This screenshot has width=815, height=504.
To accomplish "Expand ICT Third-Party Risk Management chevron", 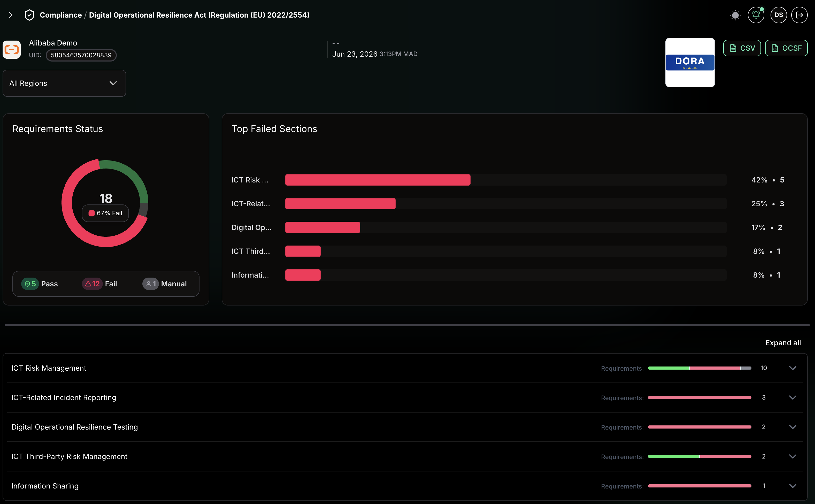I will (x=793, y=456).
